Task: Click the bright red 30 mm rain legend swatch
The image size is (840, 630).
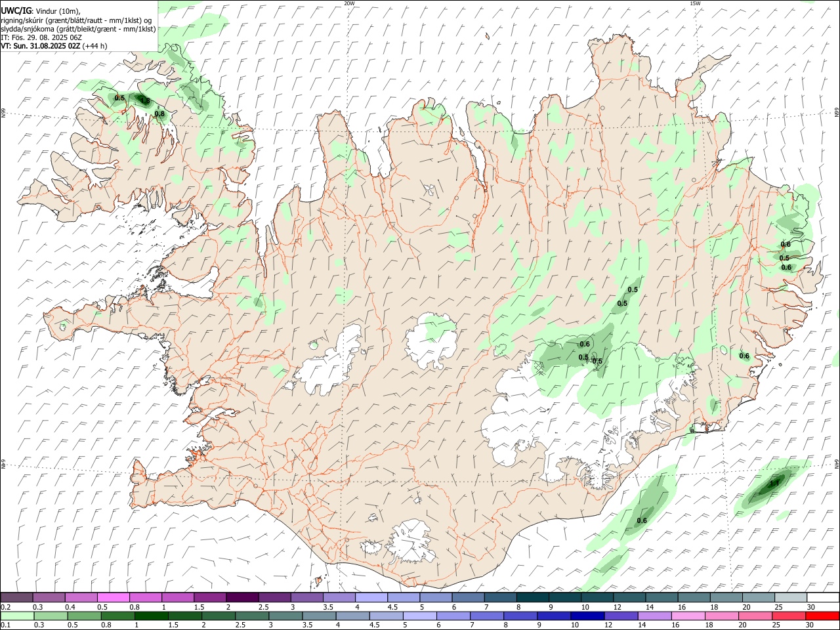Action: point(822,616)
